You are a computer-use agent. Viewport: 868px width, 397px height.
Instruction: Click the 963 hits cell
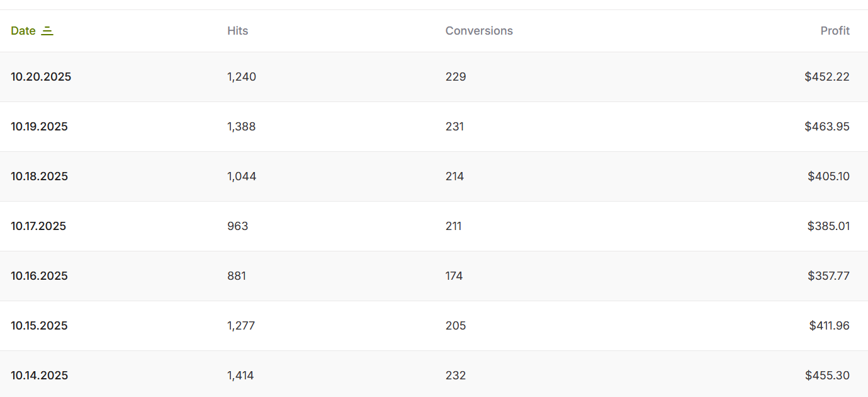click(x=237, y=226)
